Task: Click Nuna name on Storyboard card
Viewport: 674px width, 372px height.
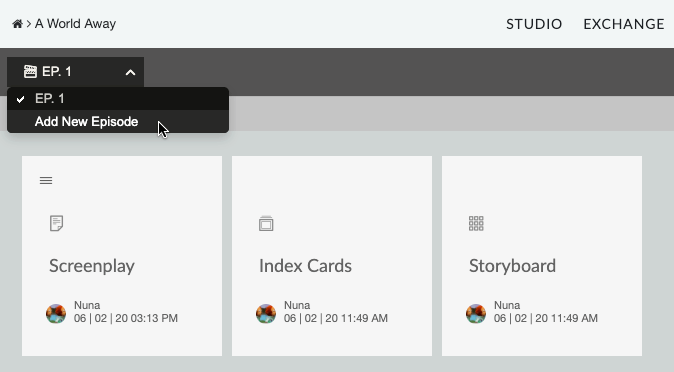Action: click(x=507, y=305)
